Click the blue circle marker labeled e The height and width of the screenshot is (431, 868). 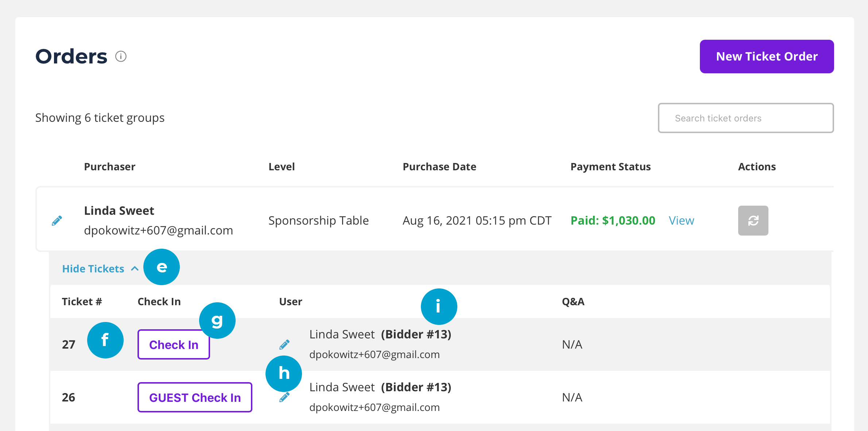pos(162,267)
